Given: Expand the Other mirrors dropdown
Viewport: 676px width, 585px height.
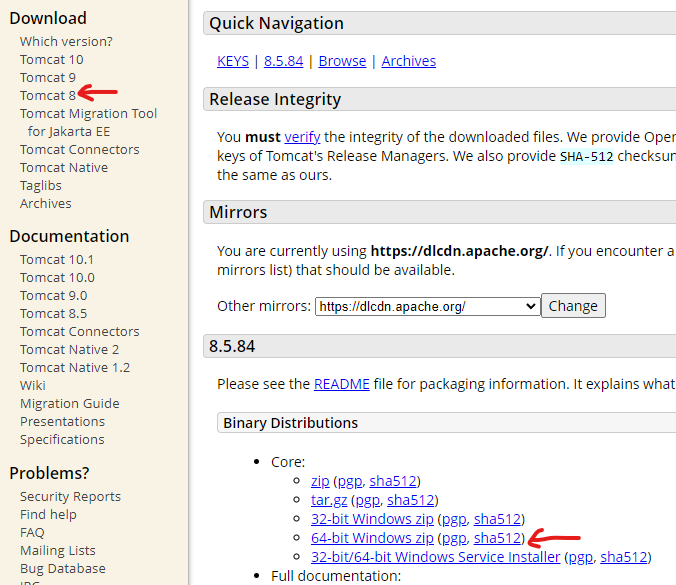Looking at the screenshot, I should [427, 306].
